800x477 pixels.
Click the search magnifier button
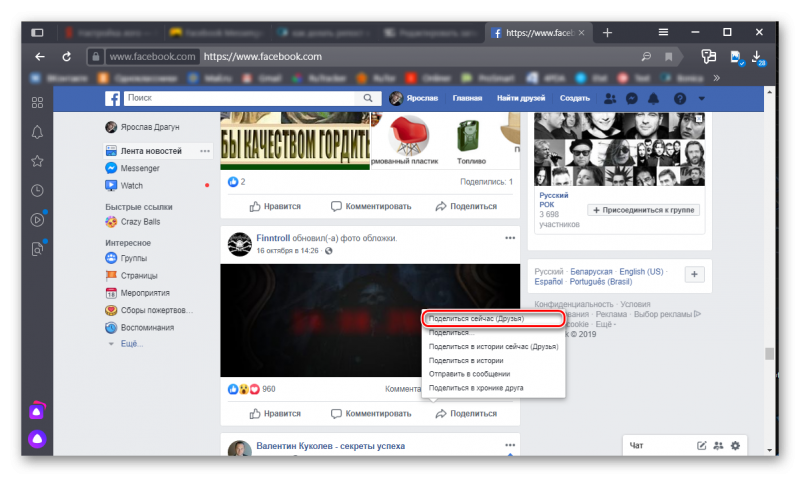pyautogui.click(x=368, y=98)
